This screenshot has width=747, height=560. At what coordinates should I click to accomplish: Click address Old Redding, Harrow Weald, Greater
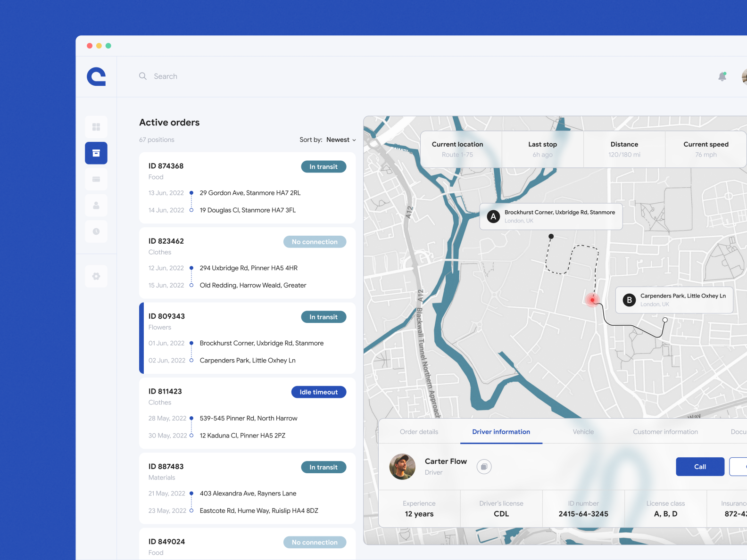tap(253, 285)
